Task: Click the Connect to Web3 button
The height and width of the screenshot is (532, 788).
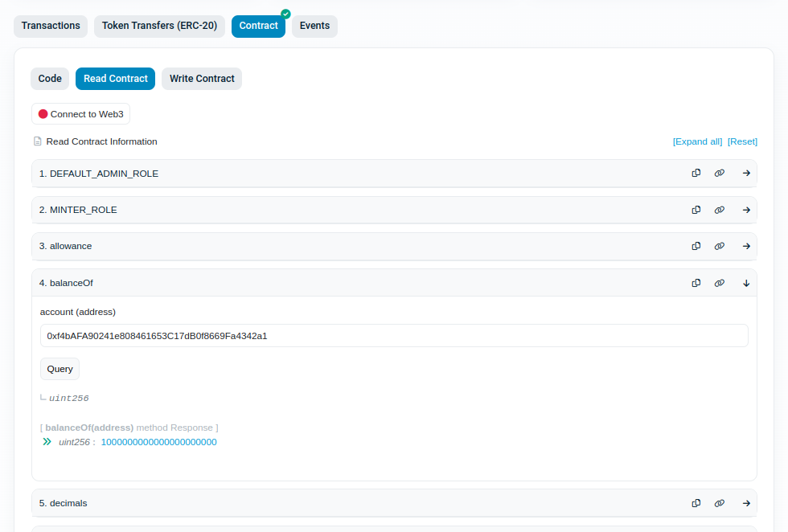Action: tap(80, 114)
